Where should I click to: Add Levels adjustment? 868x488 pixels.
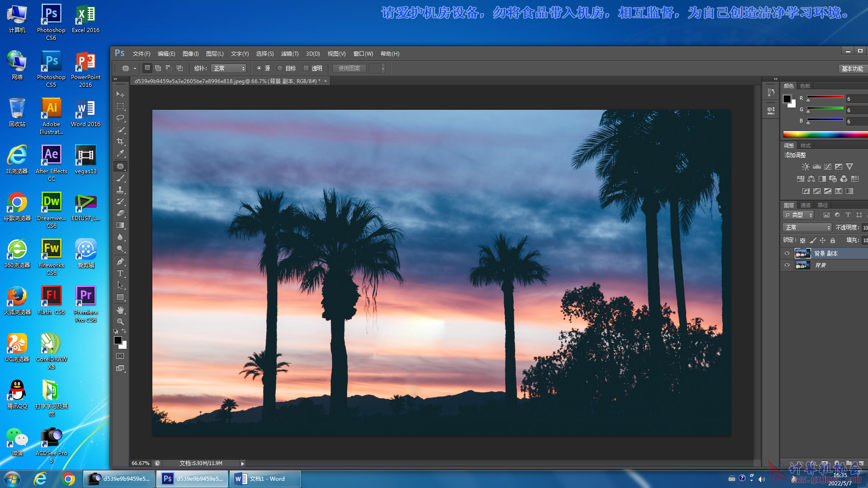tap(817, 167)
